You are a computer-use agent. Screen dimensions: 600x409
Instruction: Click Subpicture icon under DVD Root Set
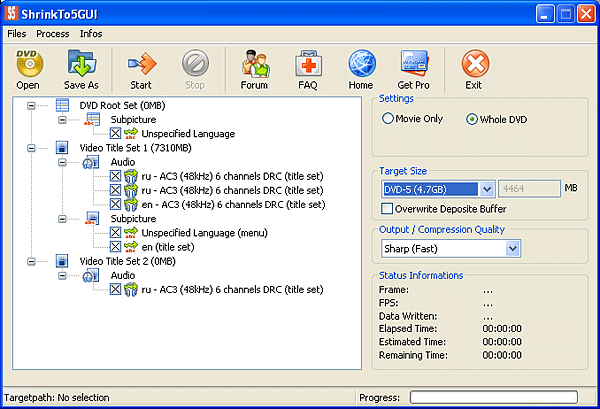(x=92, y=119)
